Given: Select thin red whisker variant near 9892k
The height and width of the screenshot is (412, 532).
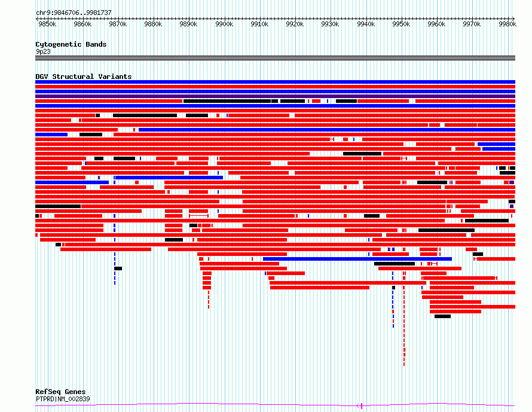Looking at the screenshot, I should 199,216.
